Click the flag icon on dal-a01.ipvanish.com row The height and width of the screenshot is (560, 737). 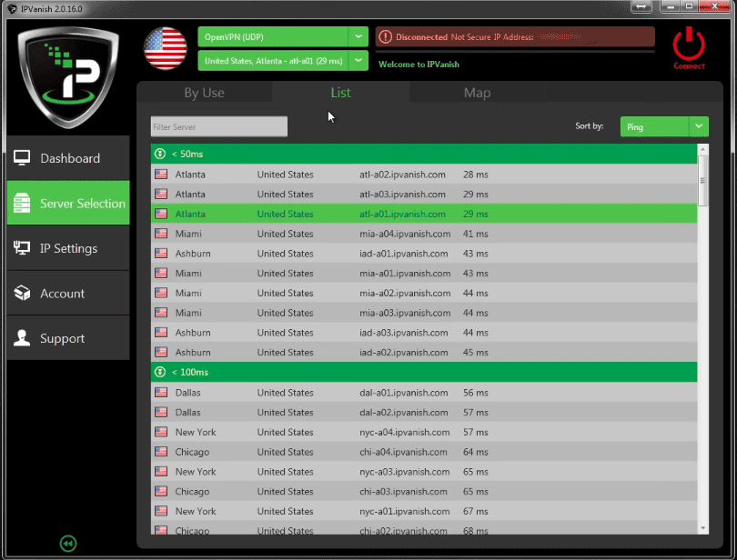161,393
